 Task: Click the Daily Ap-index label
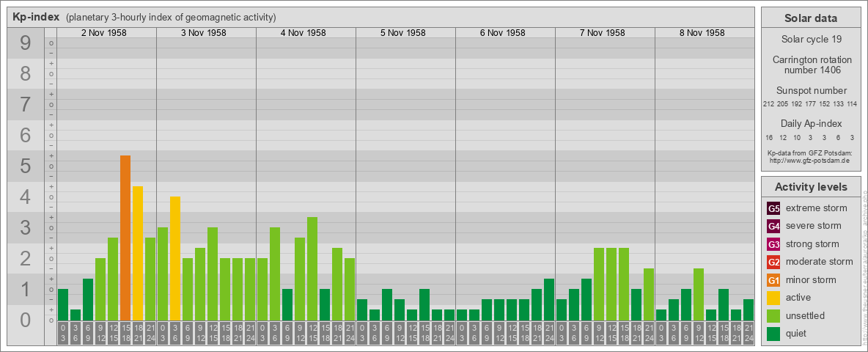(x=811, y=123)
